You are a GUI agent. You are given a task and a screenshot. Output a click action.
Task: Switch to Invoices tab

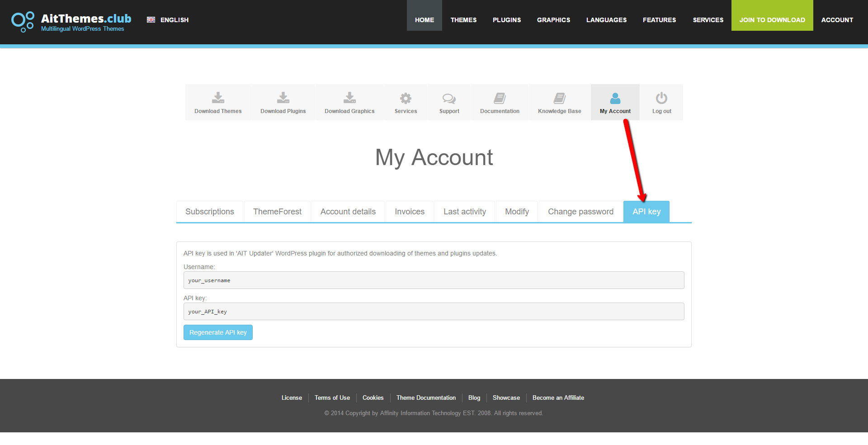click(x=410, y=212)
